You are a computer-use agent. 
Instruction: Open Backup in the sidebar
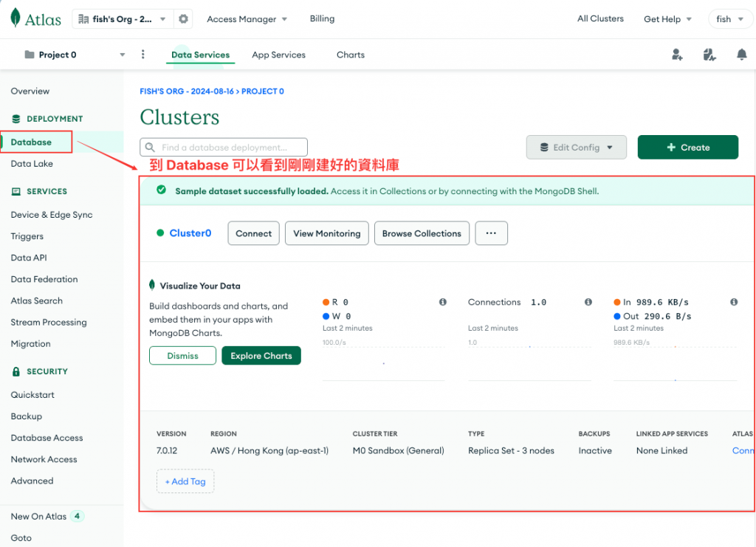(x=26, y=416)
